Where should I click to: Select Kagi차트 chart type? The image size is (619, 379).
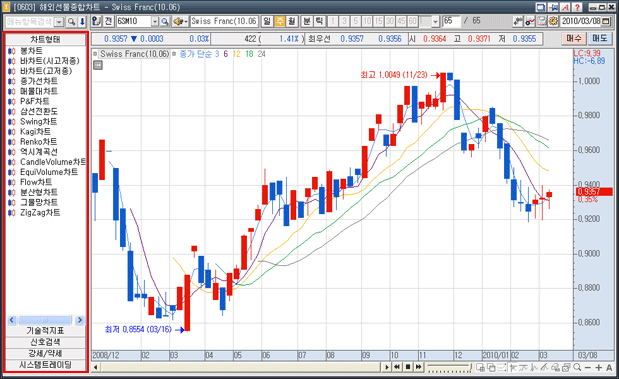[x=35, y=132]
